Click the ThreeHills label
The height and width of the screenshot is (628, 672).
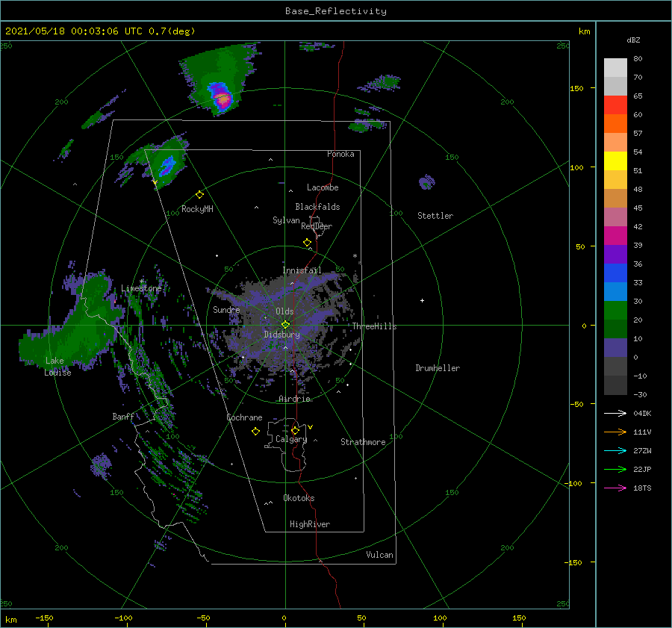pyautogui.click(x=375, y=326)
